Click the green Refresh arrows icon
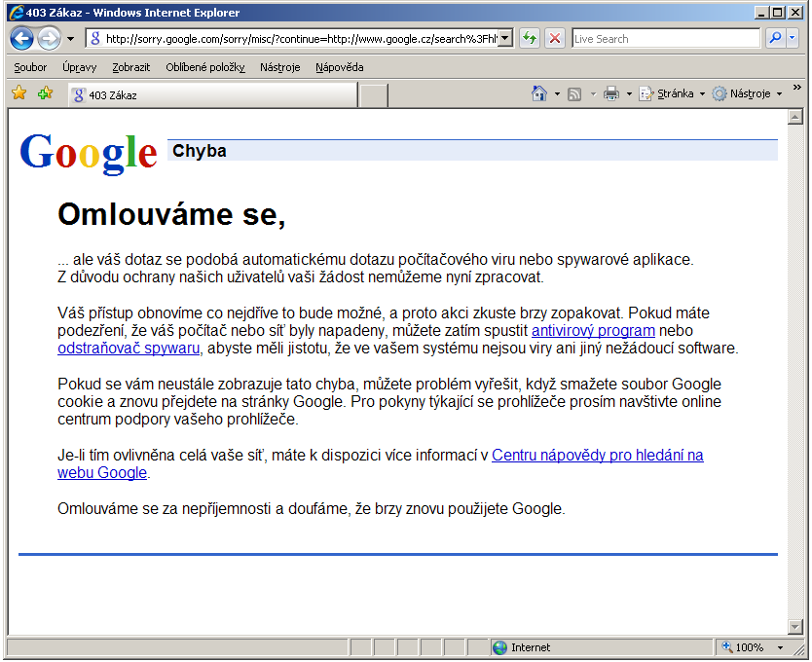The height and width of the screenshot is (662, 812). click(x=530, y=38)
